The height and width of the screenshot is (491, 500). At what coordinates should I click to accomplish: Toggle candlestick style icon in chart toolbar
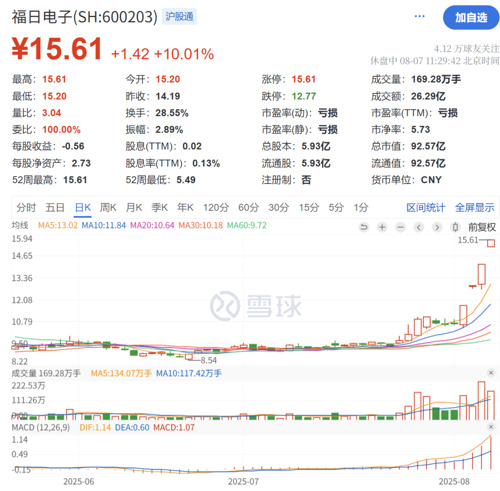pyautogui.click(x=455, y=228)
